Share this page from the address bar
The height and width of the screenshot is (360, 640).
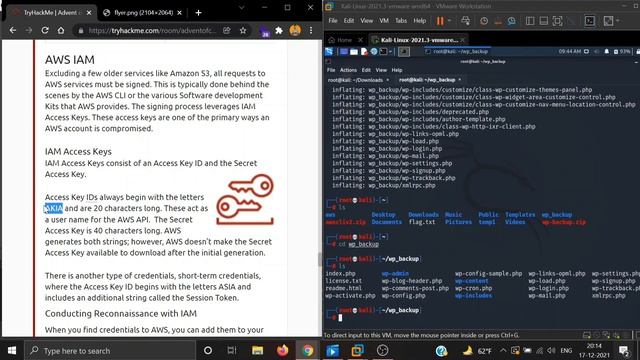[227, 30]
